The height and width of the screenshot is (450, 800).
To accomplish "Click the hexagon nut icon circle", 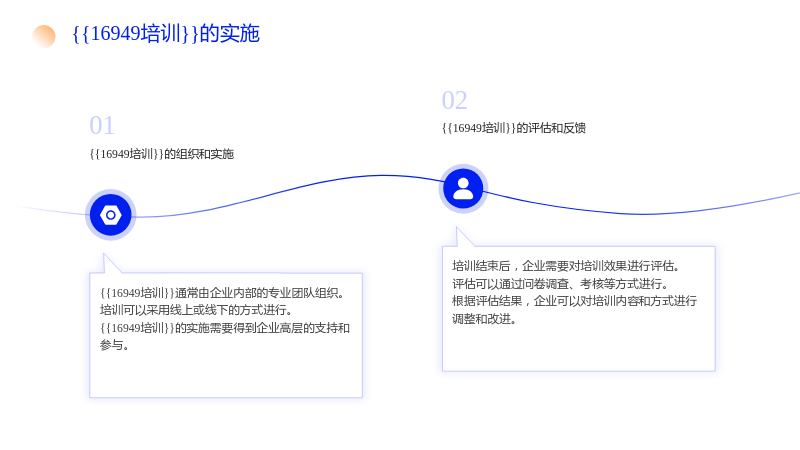I will click(x=111, y=215).
